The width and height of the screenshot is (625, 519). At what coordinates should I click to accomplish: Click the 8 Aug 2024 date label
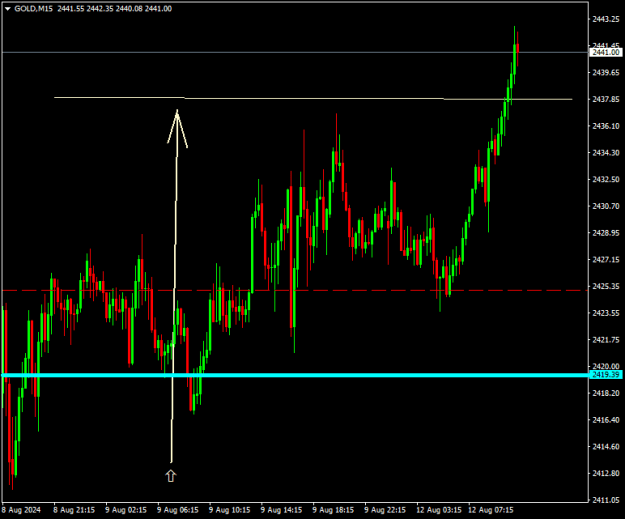click(22, 510)
